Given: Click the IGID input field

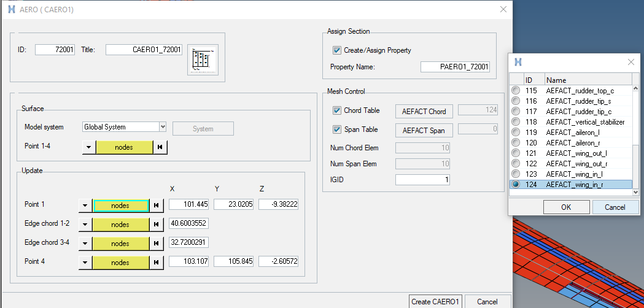Looking at the screenshot, I should (422, 180).
